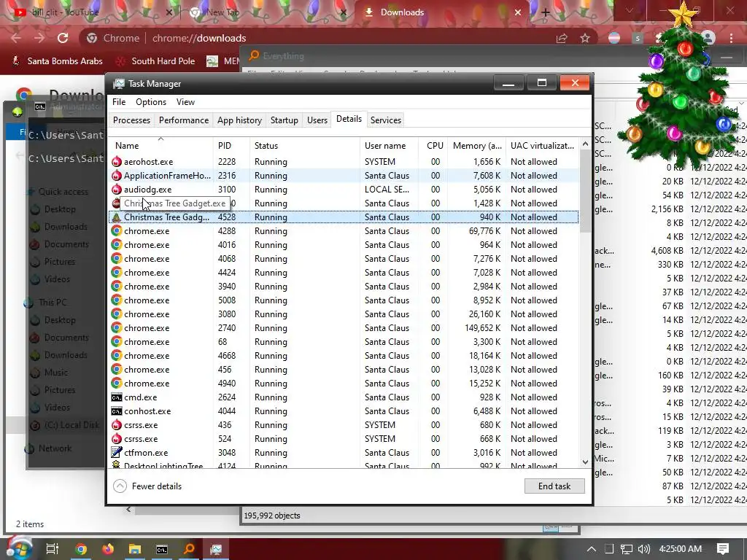Switch to the Services tab
The height and width of the screenshot is (560, 747).
point(386,120)
